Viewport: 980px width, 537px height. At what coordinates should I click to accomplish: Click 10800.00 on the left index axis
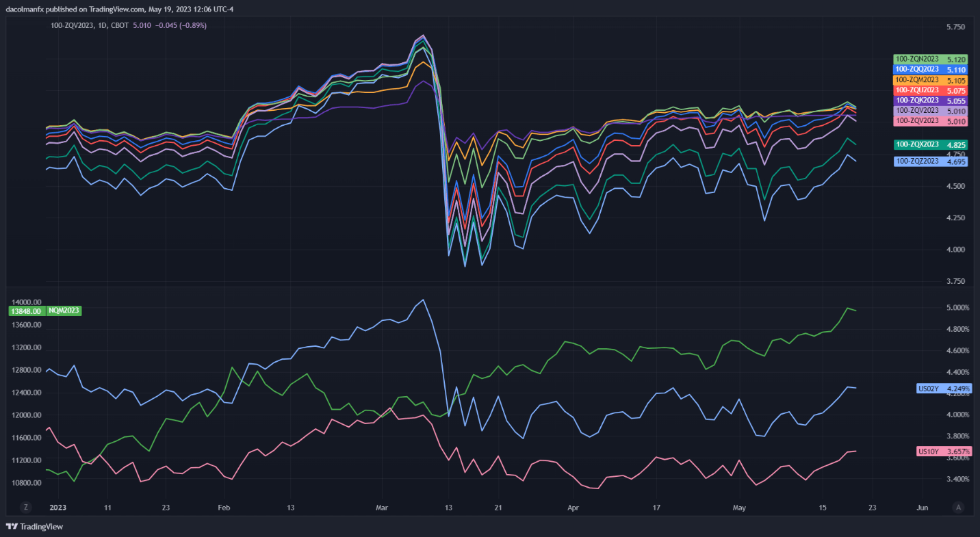click(27, 483)
